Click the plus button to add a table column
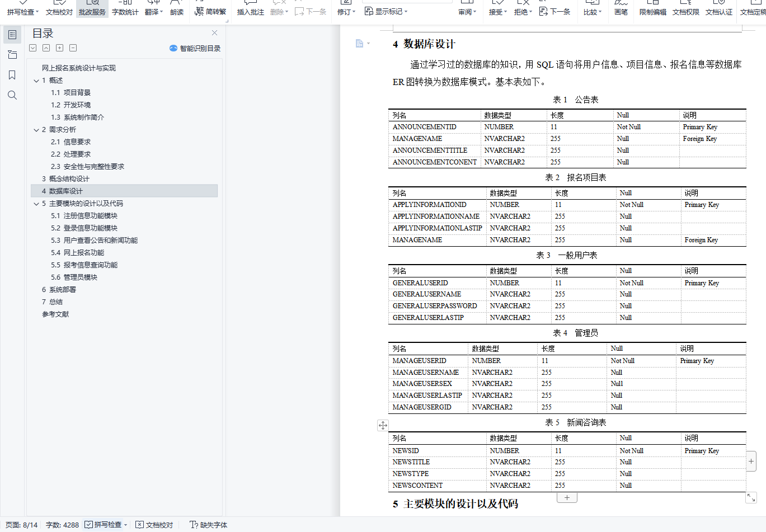The image size is (766, 532). 751,462
